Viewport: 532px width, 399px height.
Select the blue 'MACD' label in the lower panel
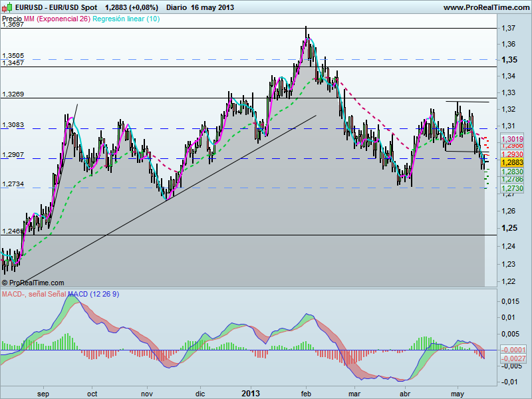(78, 294)
